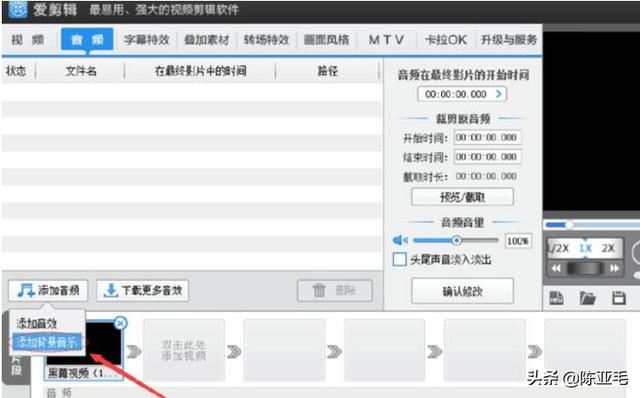Screen dimensions: 640x398
Task: Remove the 黑幕视频 clip with X icon
Action: coord(120,324)
